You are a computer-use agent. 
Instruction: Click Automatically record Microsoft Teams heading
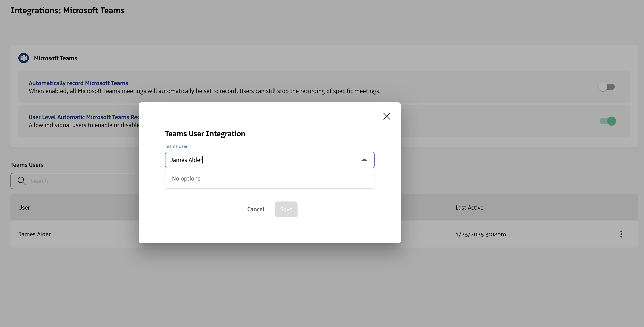pos(78,83)
